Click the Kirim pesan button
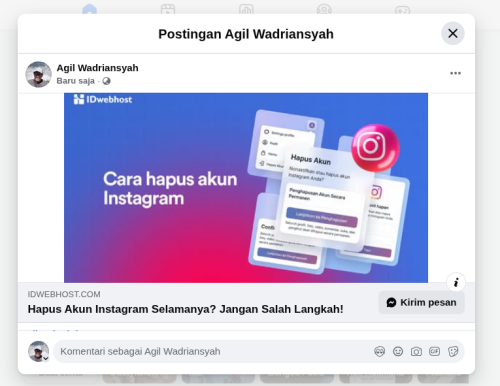 [x=421, y=302]
